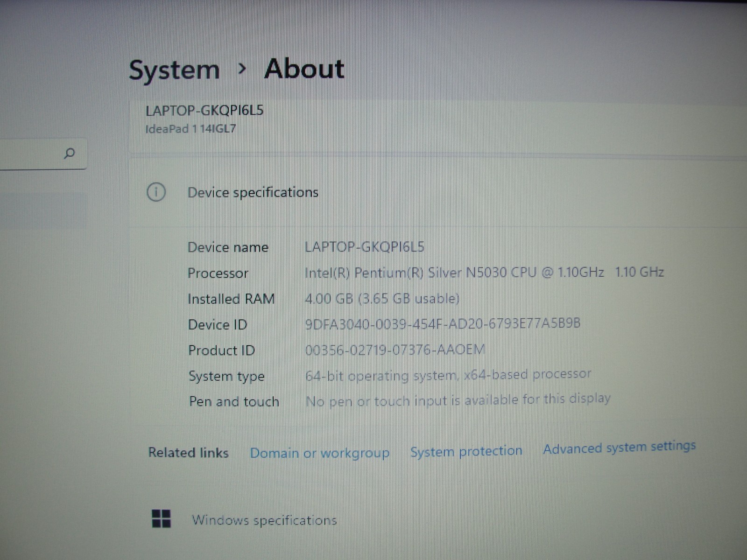Click the settings search field

click(x=43, y=154)
